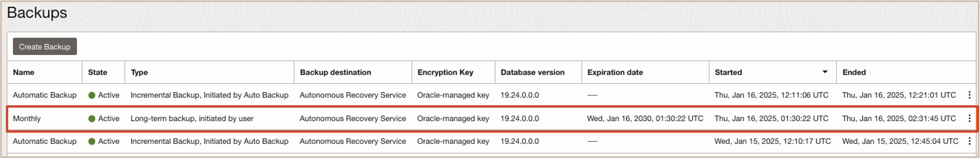Click Active status dot in last backup row
The image size is (980, 158).
[x=92, y=141]
